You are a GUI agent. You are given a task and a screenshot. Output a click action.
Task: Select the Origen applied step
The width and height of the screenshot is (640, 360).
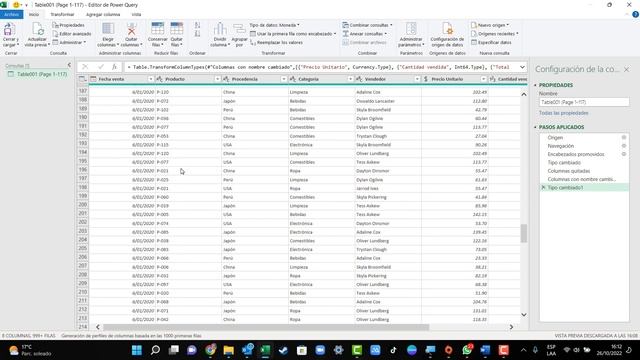[555, 138]
